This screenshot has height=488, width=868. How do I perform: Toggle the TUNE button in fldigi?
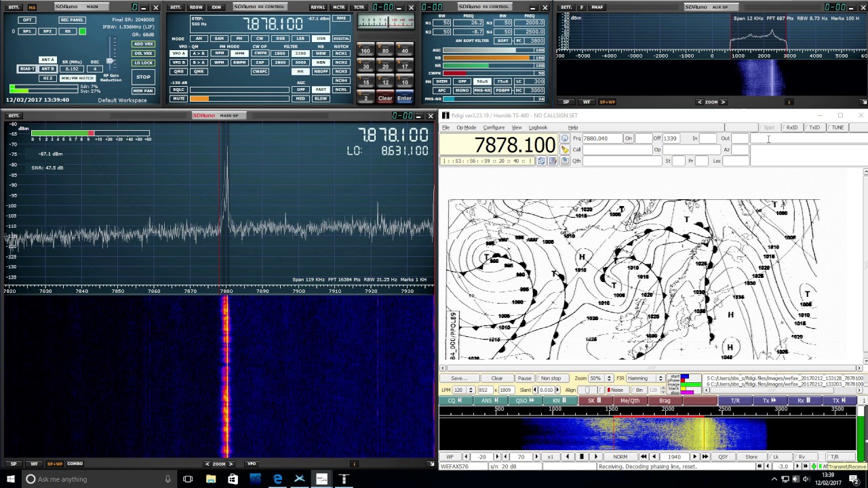[x=837, y=127]
